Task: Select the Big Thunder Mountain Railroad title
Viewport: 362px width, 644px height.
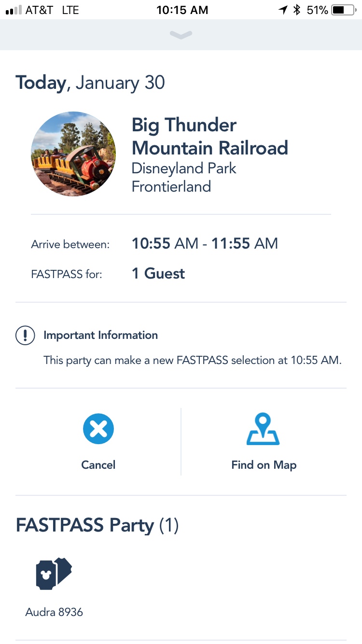Action: tap(209, 136)
